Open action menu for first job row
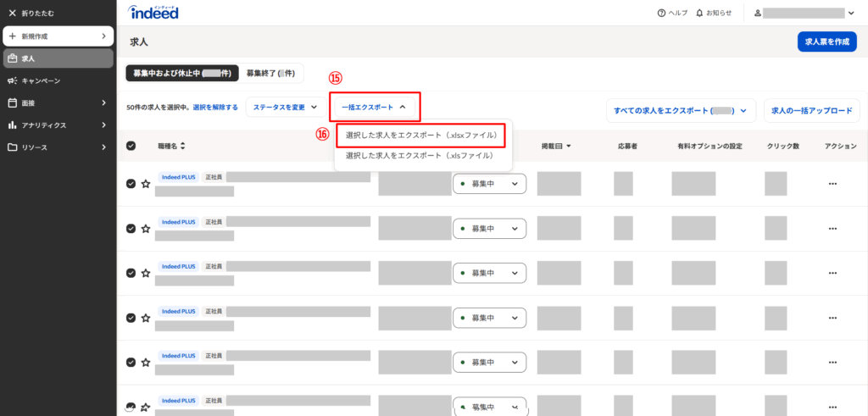 tap(832, 184)
